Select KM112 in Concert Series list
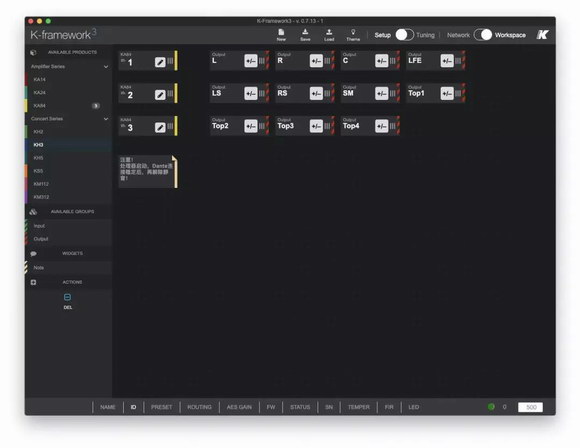 (69, 184)
